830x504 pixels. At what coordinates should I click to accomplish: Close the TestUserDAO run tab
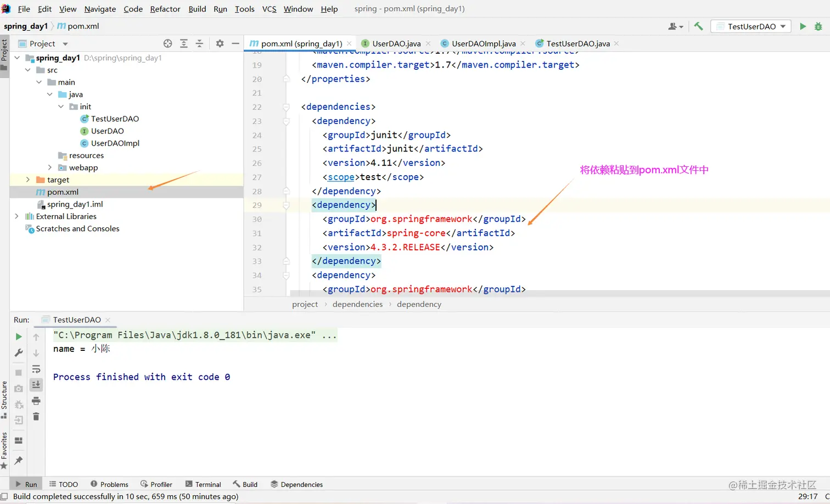pyautogui.click(x=108, y=320)
